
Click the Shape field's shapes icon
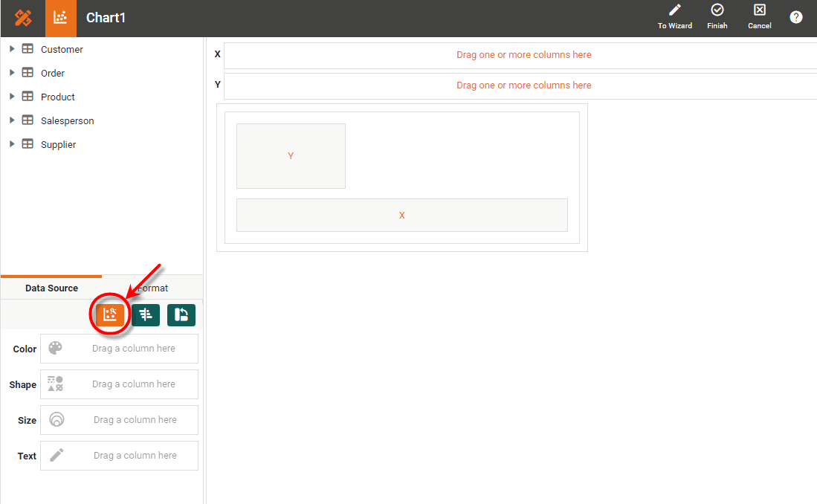tap(54, 384)
